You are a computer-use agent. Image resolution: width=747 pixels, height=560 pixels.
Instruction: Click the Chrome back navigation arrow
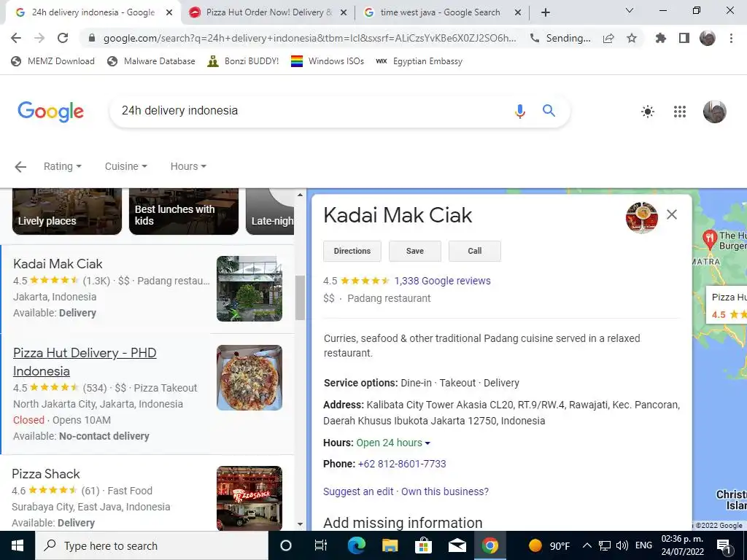(x=16, y=38)
